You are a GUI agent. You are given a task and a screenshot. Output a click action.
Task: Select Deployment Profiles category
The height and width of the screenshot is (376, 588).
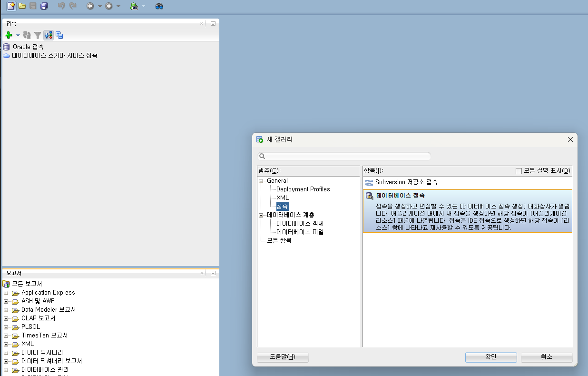(303, 189)
